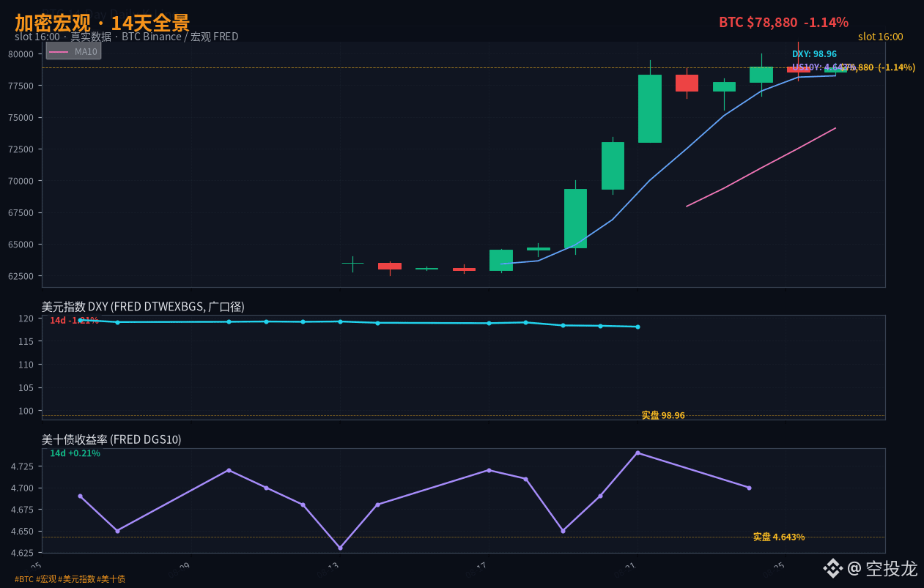Click the pink MA10 line on chart
Viewport: 924px width, 588px height.
pyautogui.click(x=761, y=168)
